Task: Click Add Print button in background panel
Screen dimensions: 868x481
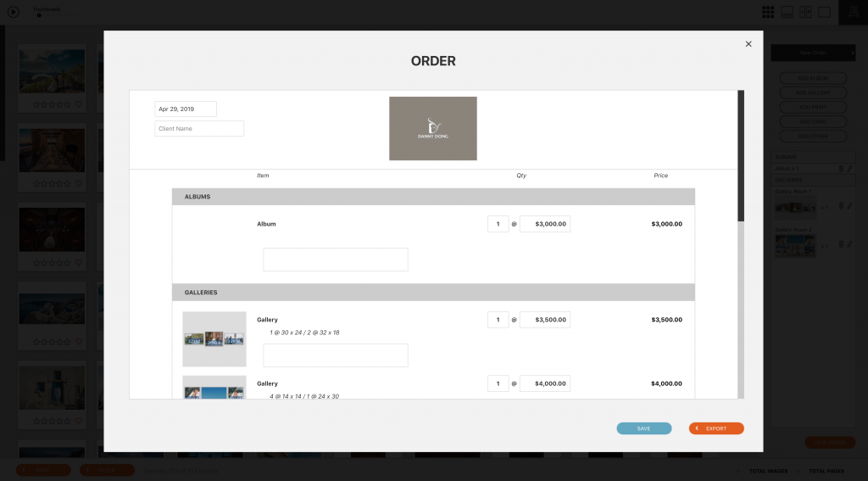Action: click(813, 107)
